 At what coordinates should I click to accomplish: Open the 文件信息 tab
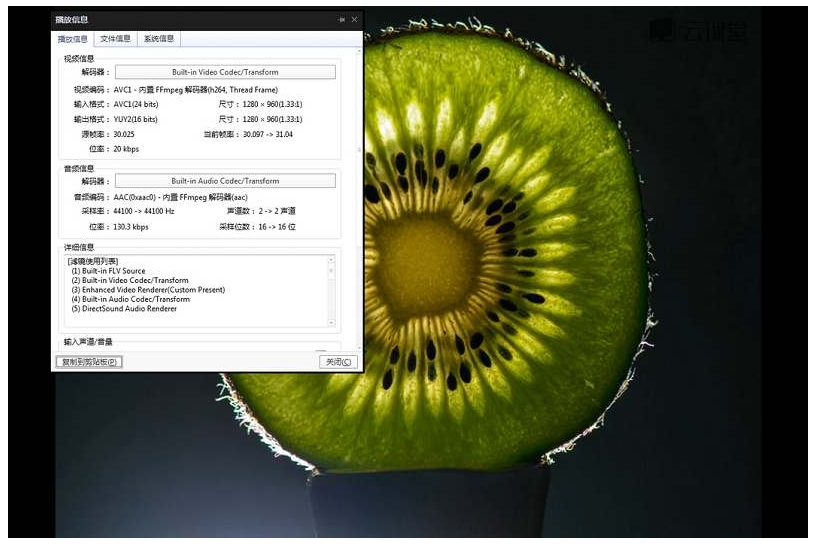(115, 39)
